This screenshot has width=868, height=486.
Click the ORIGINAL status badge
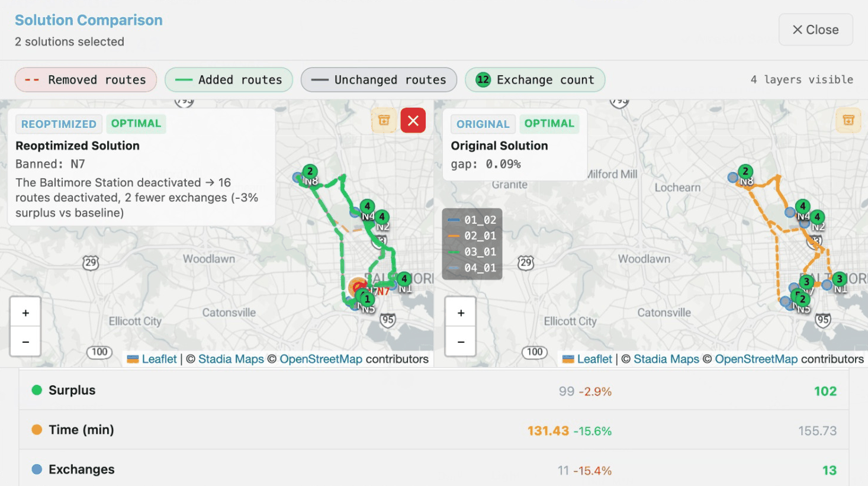483,124
